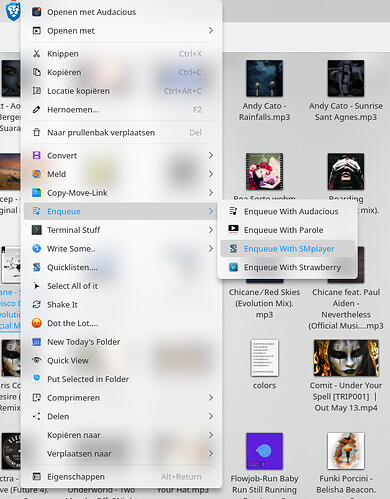Screen dimensions: 390x499
Task: Expand the Meld submenu arrow
Action: [x=211, y=174]
